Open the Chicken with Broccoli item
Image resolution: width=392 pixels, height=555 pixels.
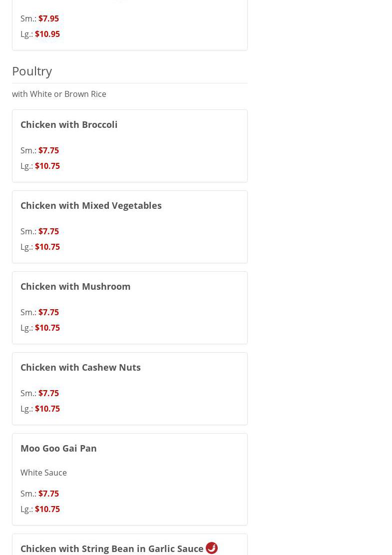coord(69,124)
